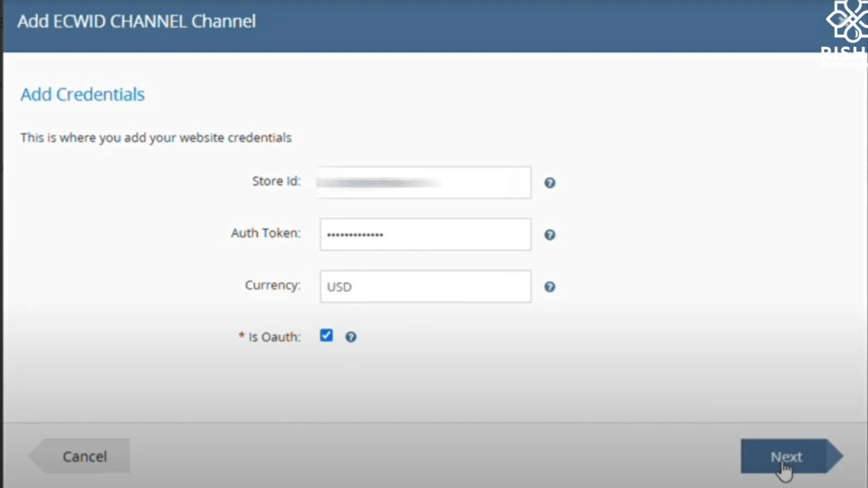Click the website credentials description text
868x488 pixels.
point(156,138)
